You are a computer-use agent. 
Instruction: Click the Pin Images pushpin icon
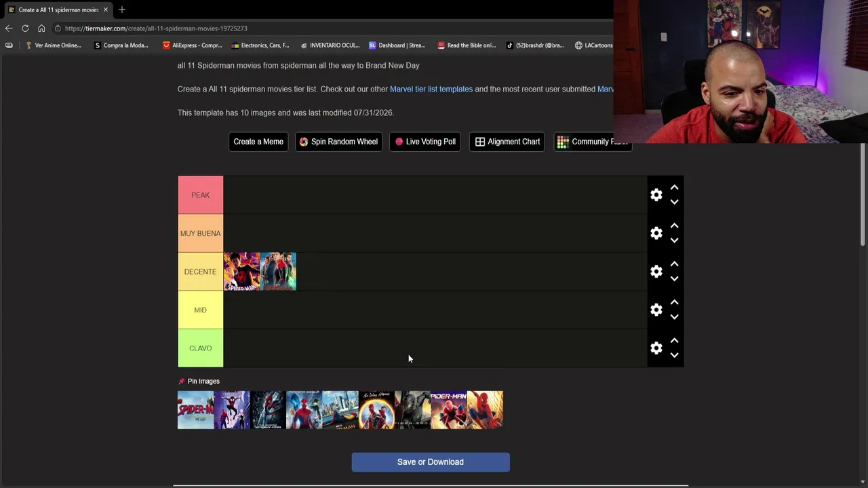click(x=181, y=382)
